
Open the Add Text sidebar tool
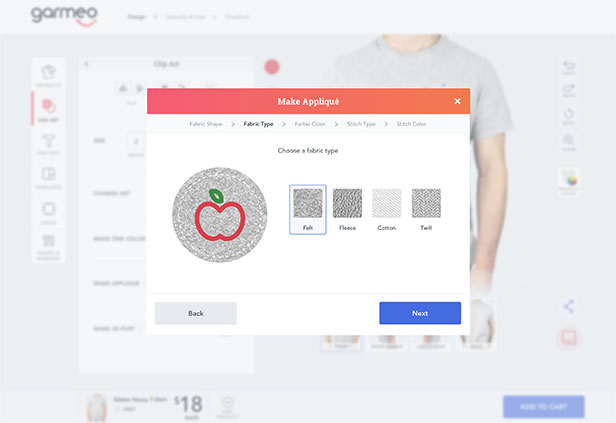point(48,144)
